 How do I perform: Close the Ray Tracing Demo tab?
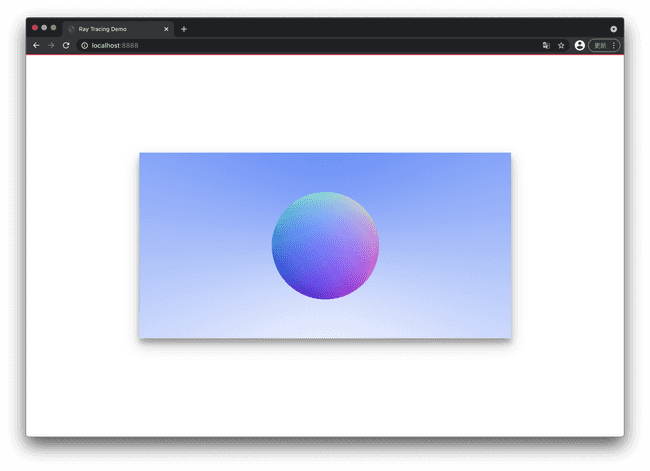166,29
